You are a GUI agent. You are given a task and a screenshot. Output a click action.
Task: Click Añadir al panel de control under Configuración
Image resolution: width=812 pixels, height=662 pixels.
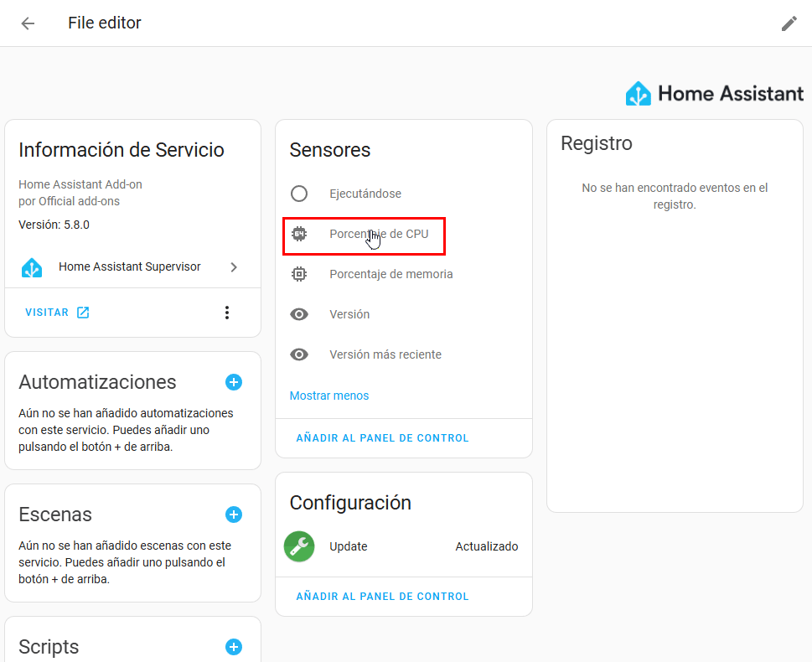(383, 597)
